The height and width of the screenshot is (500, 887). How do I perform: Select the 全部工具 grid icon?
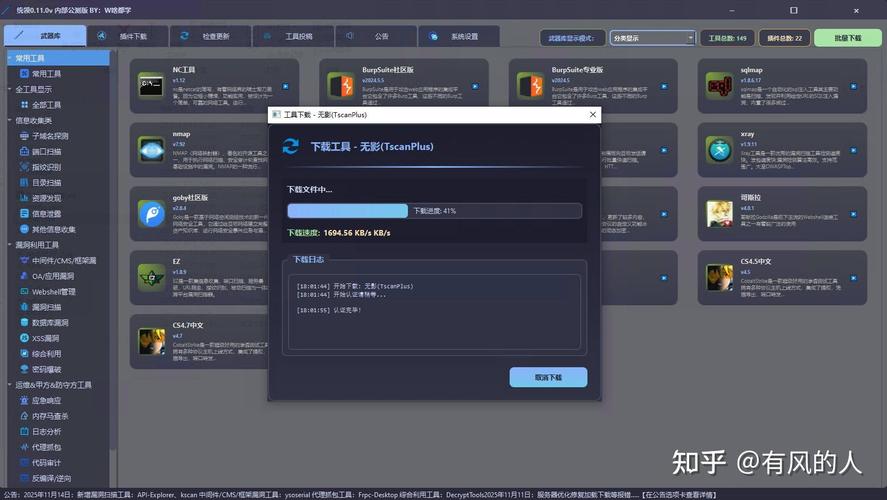coord(24,105)
